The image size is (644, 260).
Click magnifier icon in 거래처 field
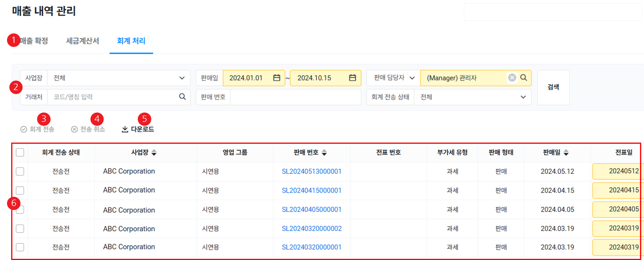tap(182, 97)
